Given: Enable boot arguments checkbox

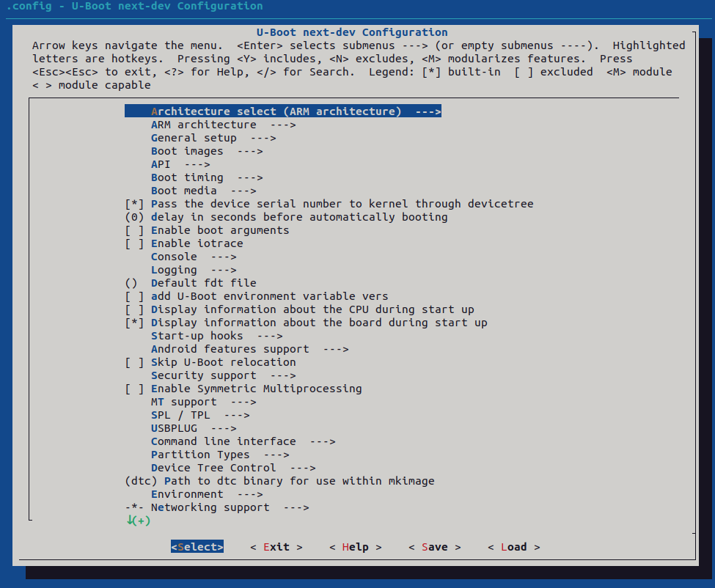Looking at the screenshot, I should tap(134, 230).
